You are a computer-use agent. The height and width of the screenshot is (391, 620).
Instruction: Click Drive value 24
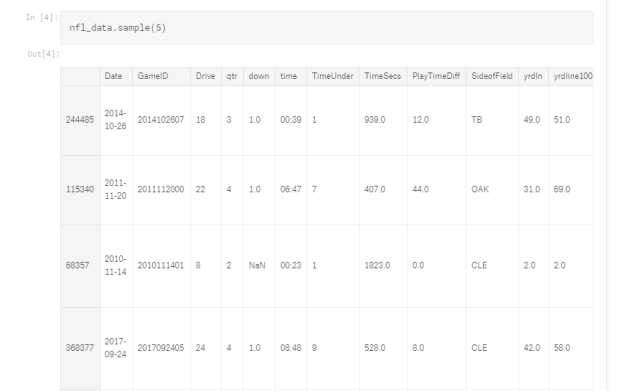click(200, 348)
